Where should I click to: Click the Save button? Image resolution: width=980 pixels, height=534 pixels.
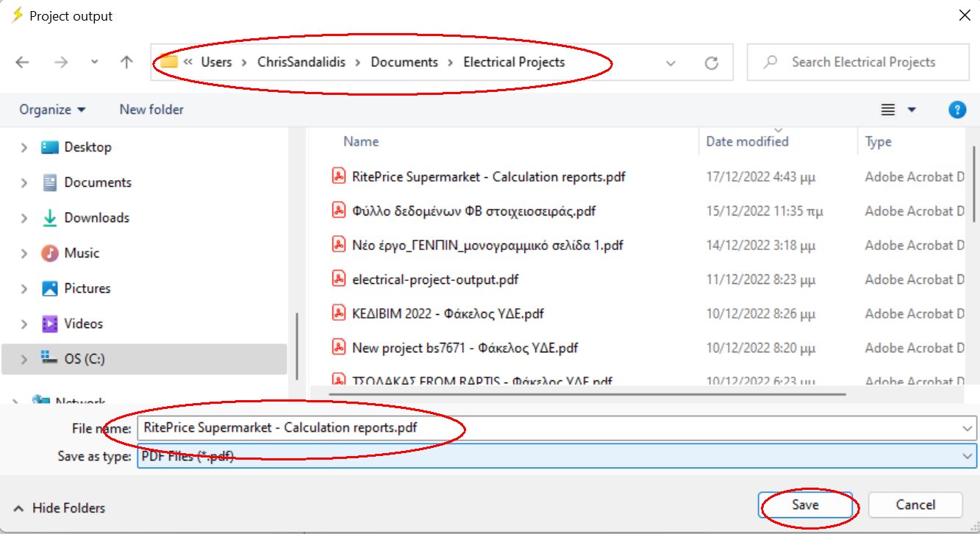[x=805, y=505]
